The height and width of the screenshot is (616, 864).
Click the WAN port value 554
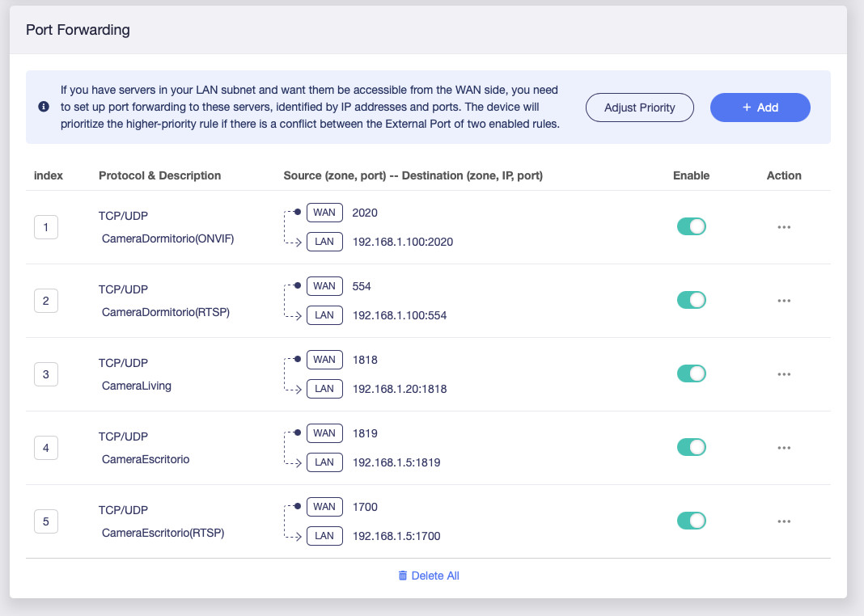(362, 286)
